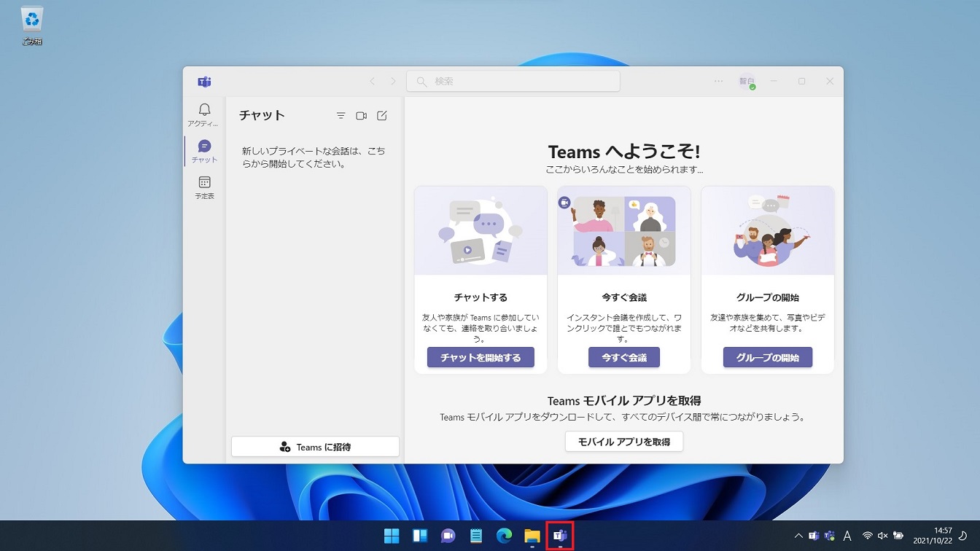Click the muted speaker tray icon
This screenshot has height=551, width=980.
pyautogui.click(x=883, y=536)
